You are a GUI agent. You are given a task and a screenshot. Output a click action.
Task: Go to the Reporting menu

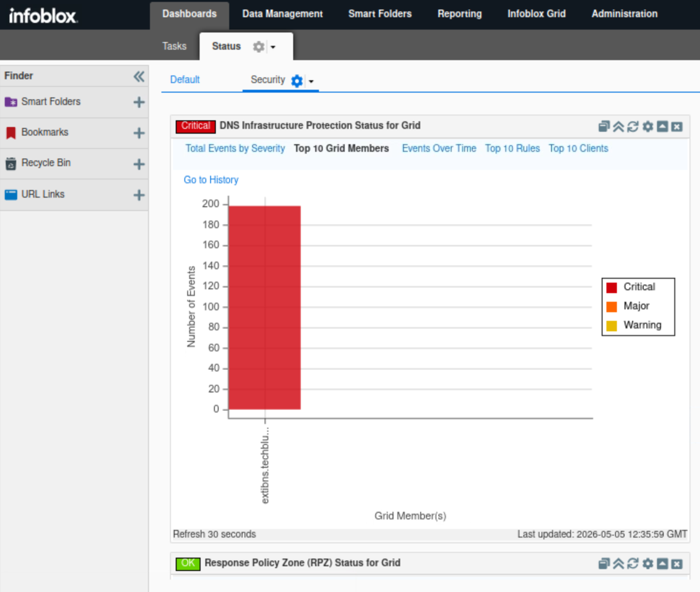tap(459, 14)
